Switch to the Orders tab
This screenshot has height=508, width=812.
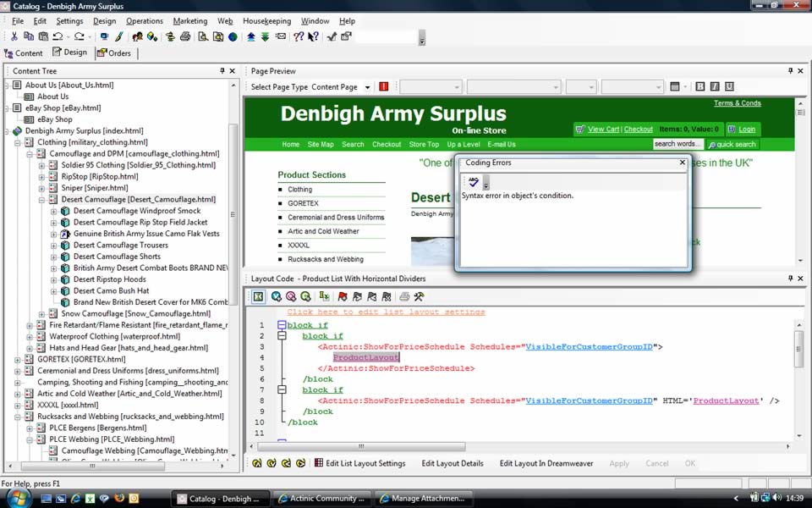pos(114,52)
